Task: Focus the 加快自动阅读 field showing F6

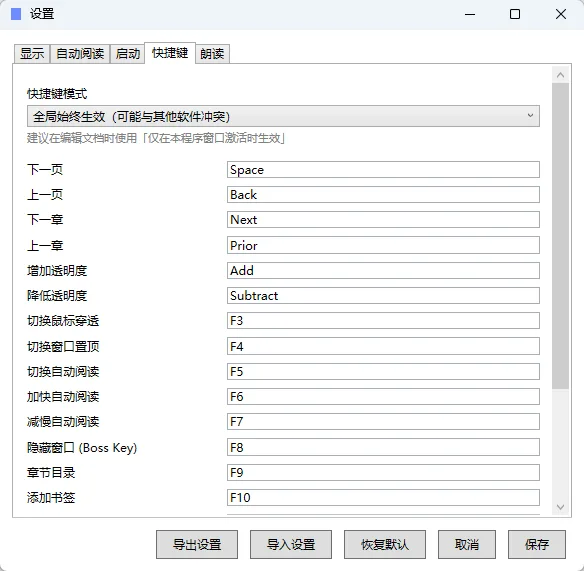Action: [x=383, y=397]
